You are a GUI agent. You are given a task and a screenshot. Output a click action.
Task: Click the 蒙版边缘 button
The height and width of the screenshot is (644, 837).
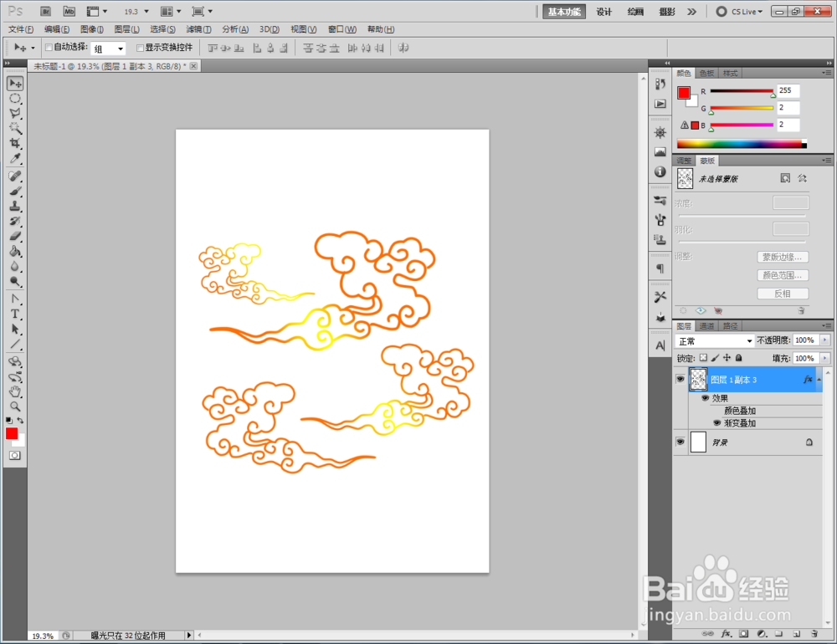783,257
